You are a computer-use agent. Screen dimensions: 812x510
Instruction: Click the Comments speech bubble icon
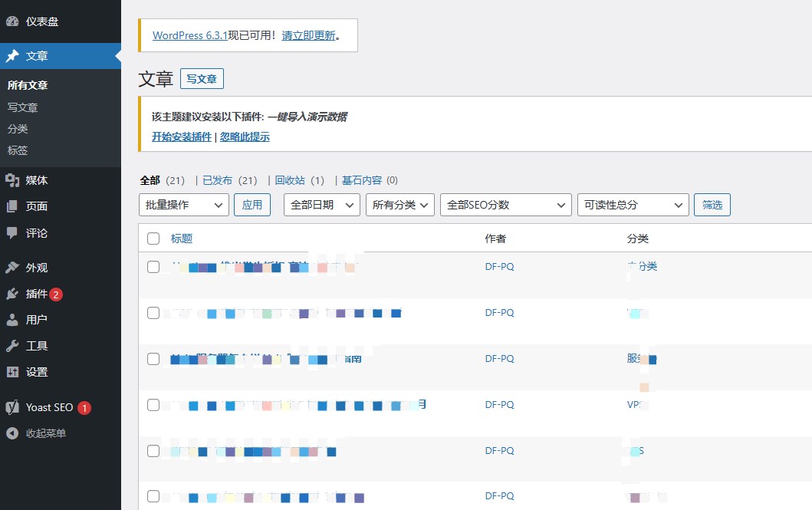12,233
